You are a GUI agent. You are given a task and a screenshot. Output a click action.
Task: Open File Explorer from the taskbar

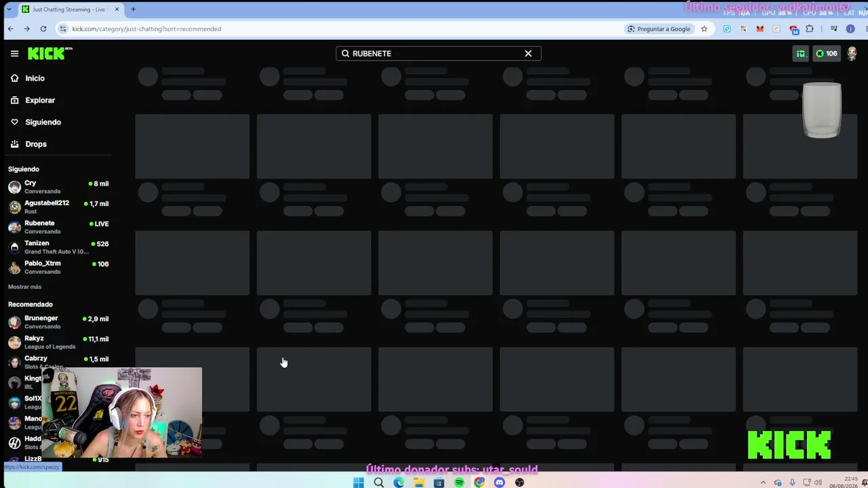[419, 483]
